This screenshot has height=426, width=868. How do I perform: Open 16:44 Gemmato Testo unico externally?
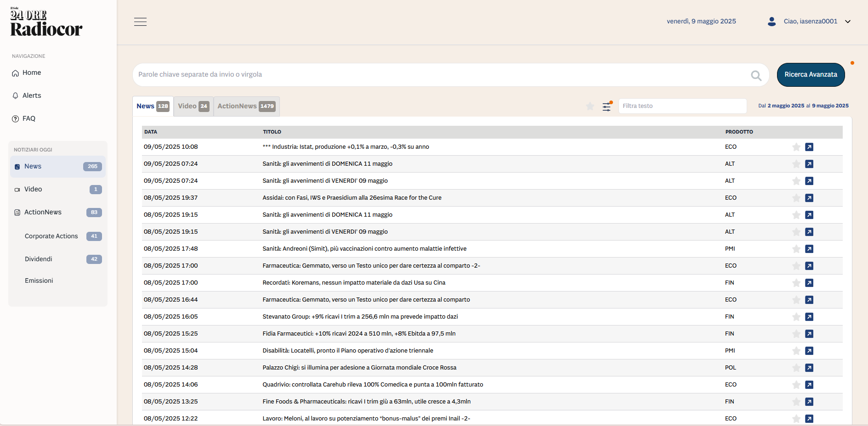click(809, 300)
